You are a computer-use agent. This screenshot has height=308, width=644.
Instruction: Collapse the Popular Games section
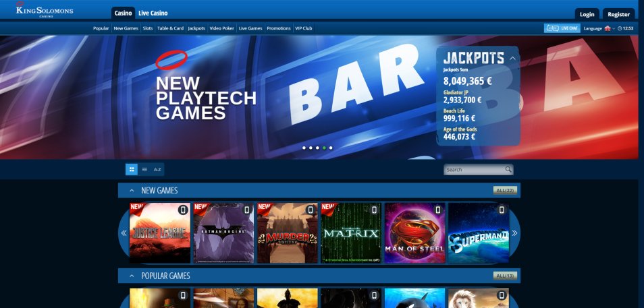(132, 276)
